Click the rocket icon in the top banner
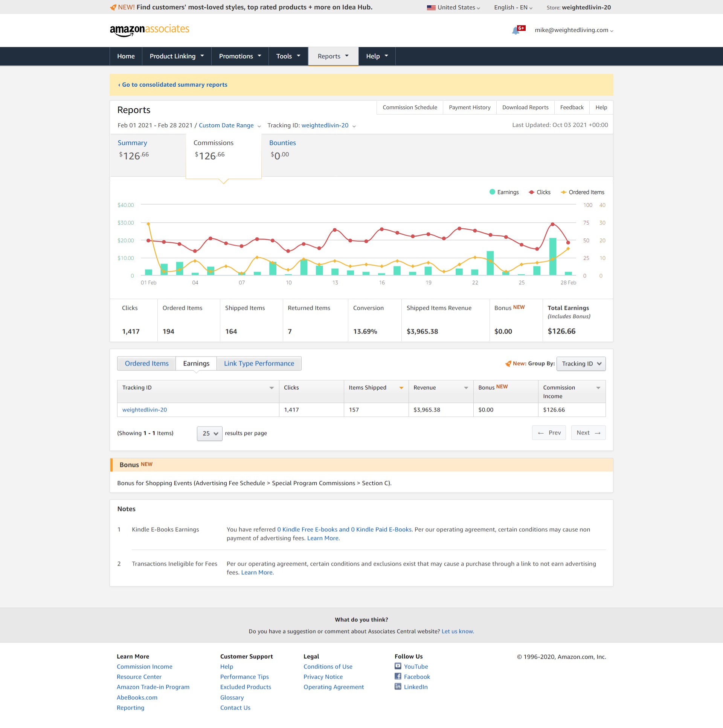The image size is (723, 728). pos(113,7)
